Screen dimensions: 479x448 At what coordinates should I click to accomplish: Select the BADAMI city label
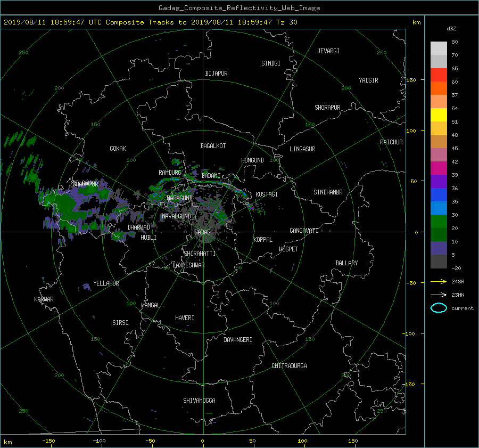(x=211, y=176)
